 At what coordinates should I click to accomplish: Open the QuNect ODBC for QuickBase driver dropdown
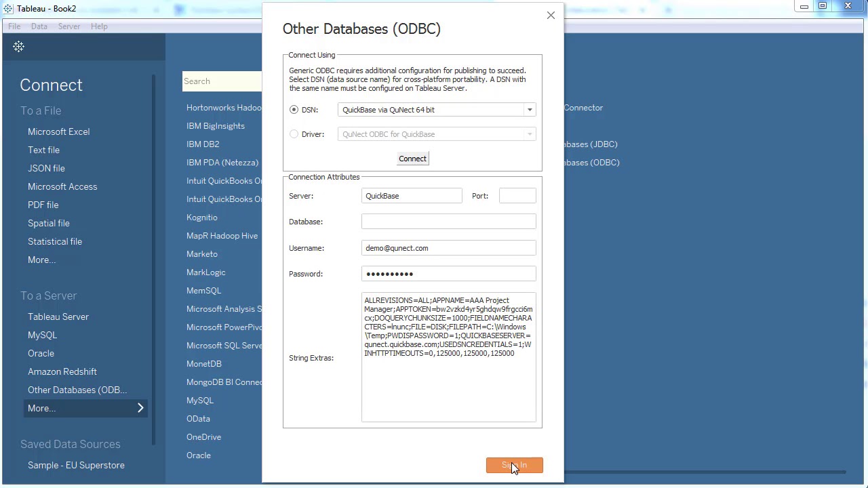(x=529, y=134)
